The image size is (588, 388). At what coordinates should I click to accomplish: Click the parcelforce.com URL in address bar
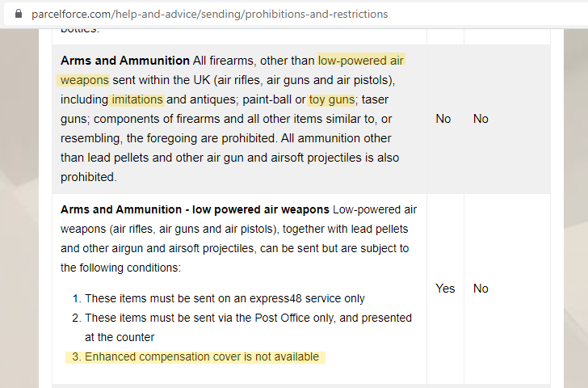coord(210,14)
